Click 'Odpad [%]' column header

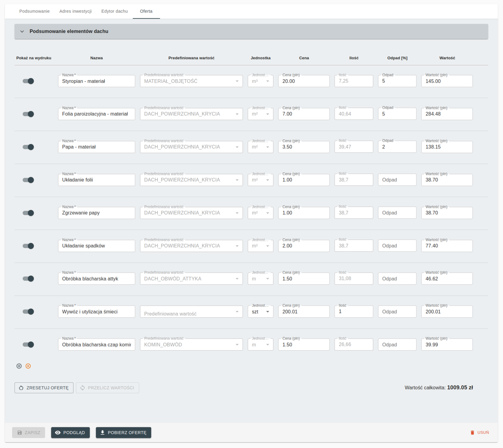point(397,58)
